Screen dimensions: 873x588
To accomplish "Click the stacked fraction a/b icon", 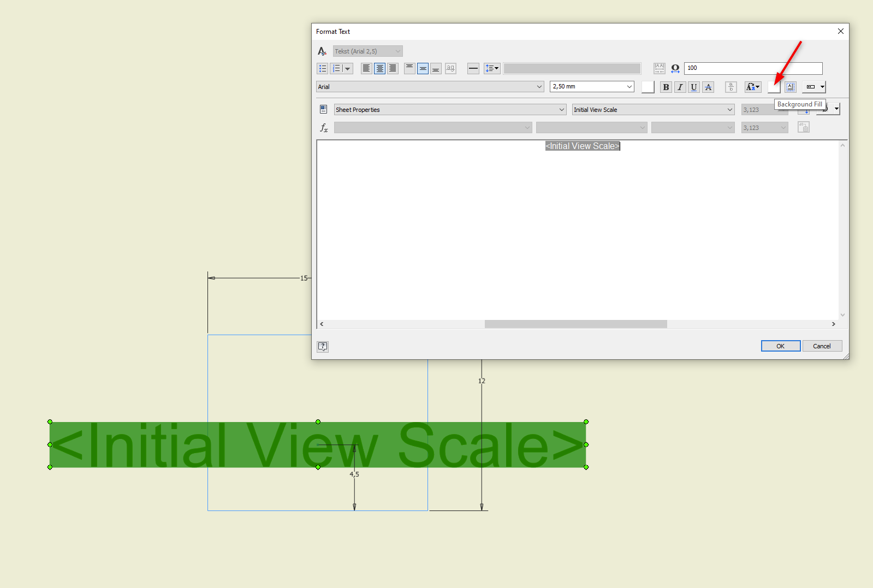I will pos(731,87).
